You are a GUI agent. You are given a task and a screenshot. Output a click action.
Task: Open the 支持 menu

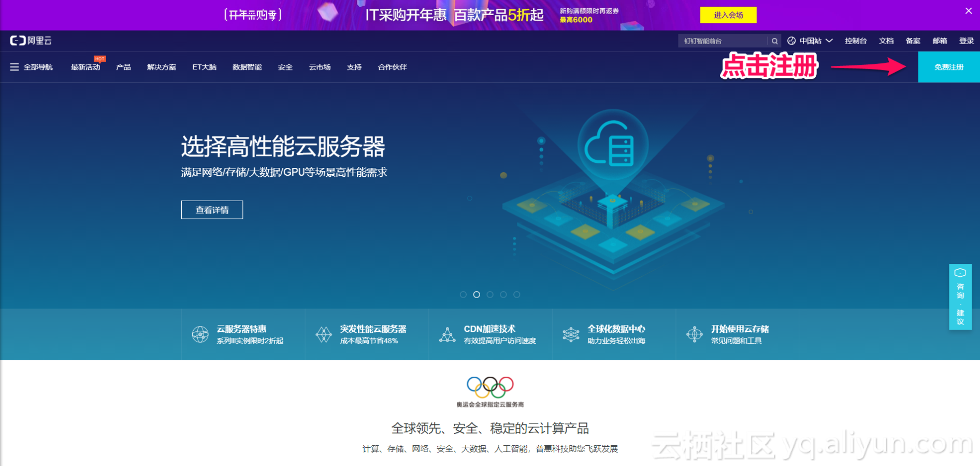click(354, 67)
